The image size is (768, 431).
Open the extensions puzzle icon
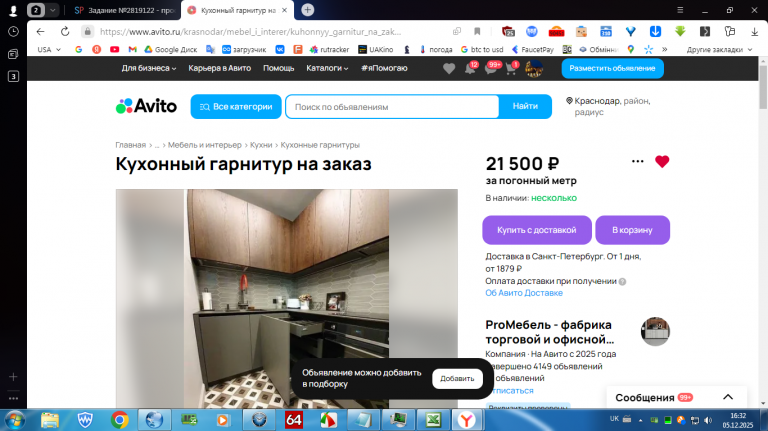pyautogui.click(x=730, y=31)
